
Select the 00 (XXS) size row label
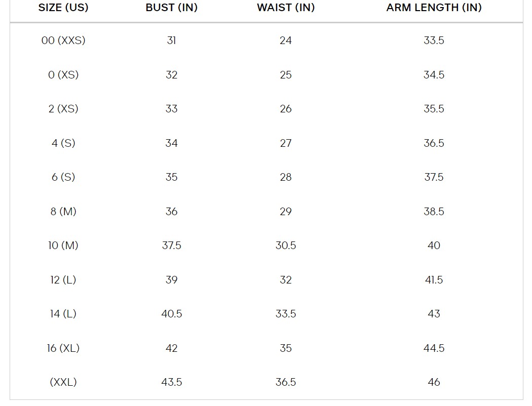(63, 40)
